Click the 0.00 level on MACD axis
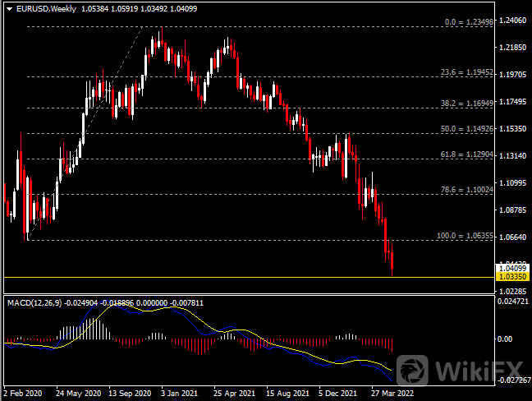532x401 pixels. point(507,339)
